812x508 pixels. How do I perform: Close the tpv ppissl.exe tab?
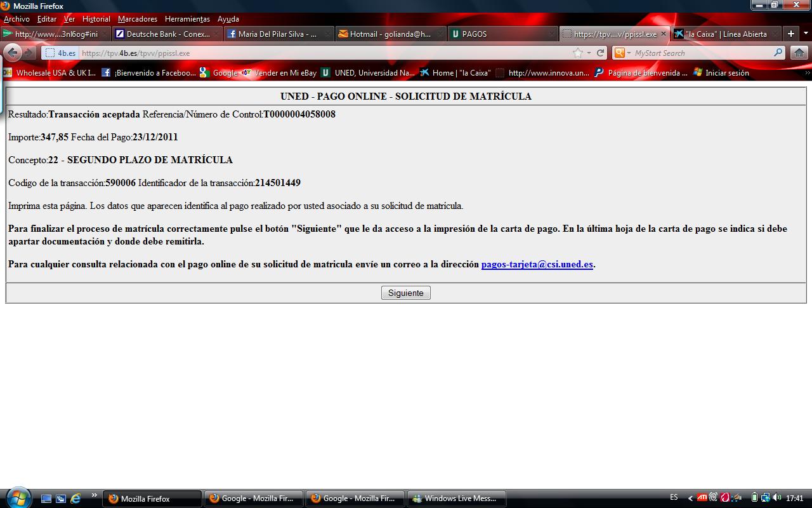pyautogui.click(x=664, y=34)
